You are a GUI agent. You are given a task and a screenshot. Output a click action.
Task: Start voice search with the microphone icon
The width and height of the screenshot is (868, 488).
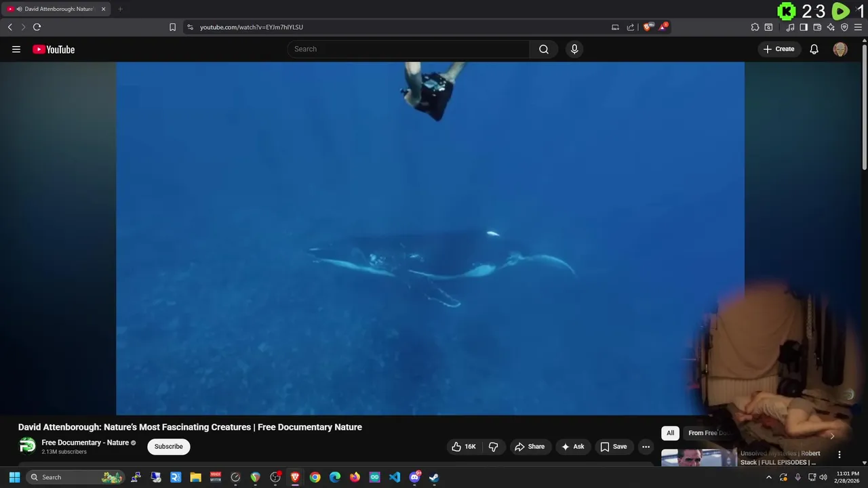574,49
